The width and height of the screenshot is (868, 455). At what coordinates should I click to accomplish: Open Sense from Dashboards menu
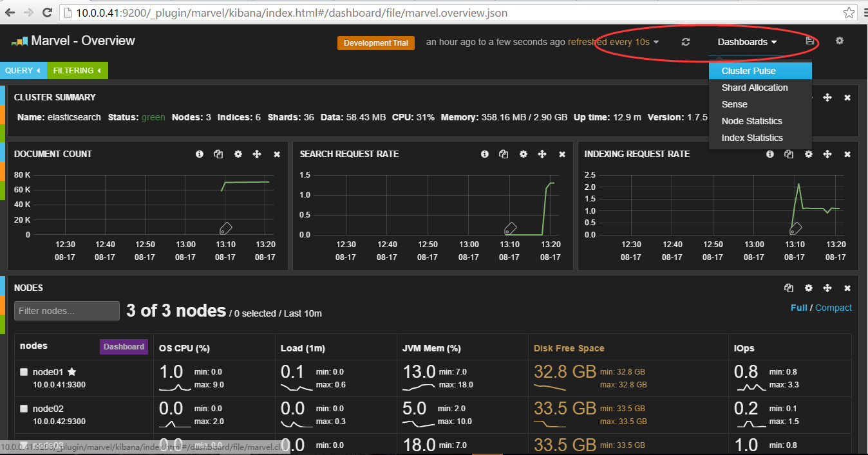(760, 104)
